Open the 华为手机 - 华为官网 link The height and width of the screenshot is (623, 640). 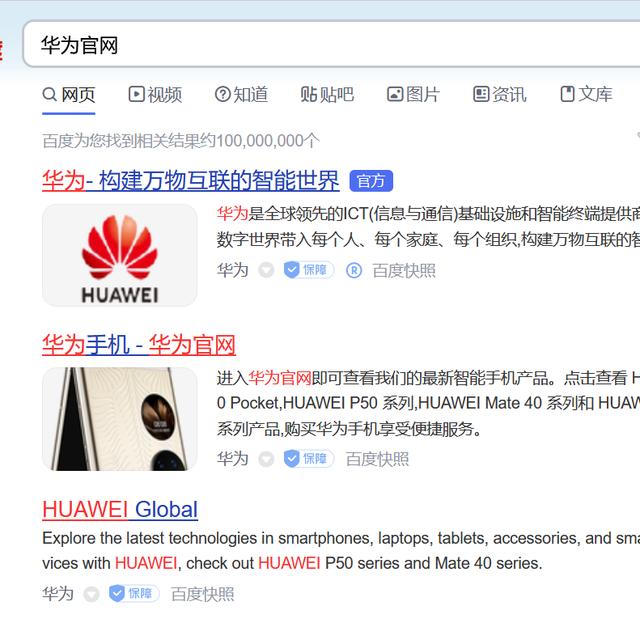pyautogui.click(x=139, y=345)
